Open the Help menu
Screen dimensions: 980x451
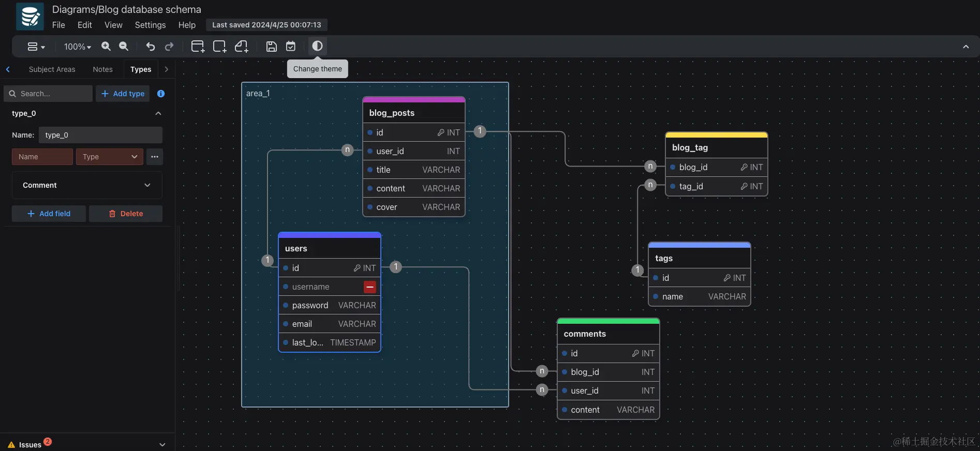pyautogui.click(x=187, y=25)
